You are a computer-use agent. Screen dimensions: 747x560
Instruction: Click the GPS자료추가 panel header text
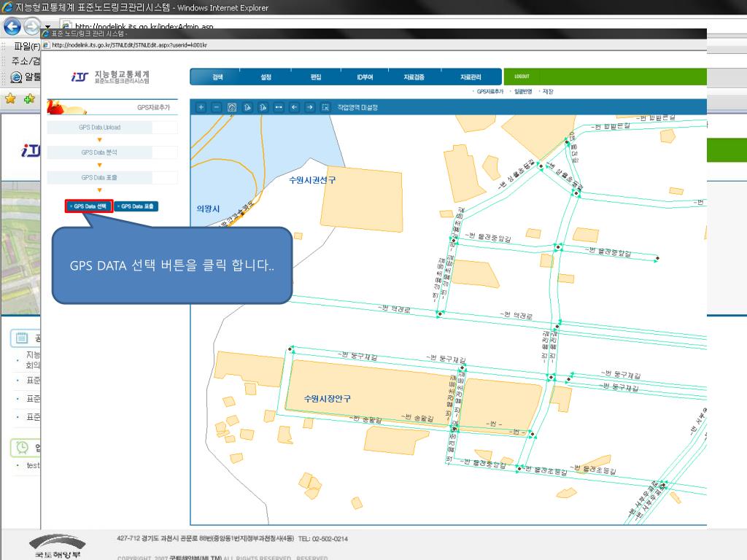pos(153,108)
